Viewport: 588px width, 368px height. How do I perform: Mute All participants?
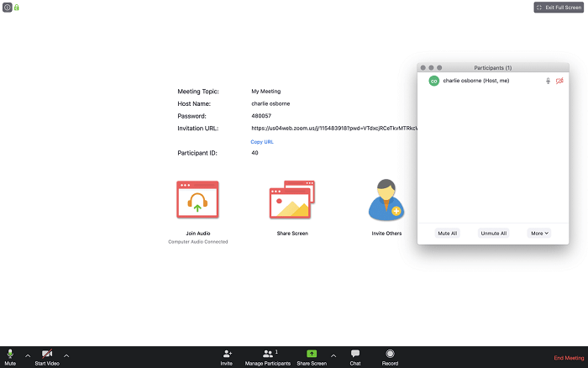tap(448, 234)
